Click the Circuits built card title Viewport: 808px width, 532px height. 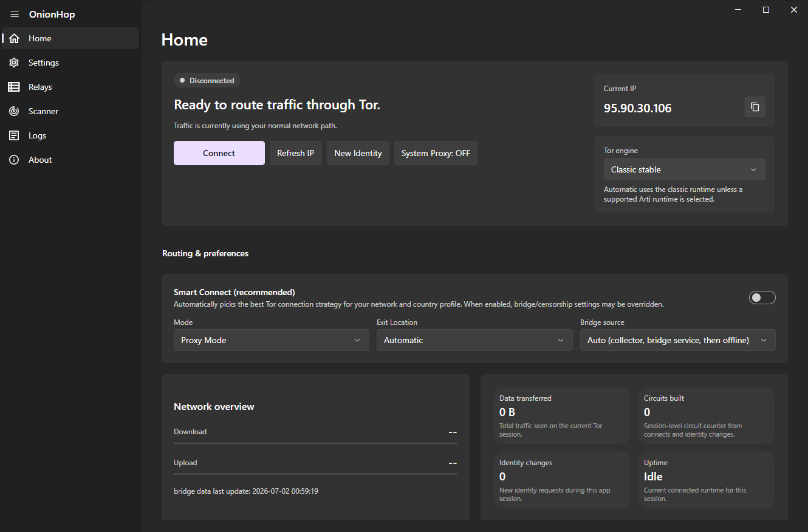(664, 398)
